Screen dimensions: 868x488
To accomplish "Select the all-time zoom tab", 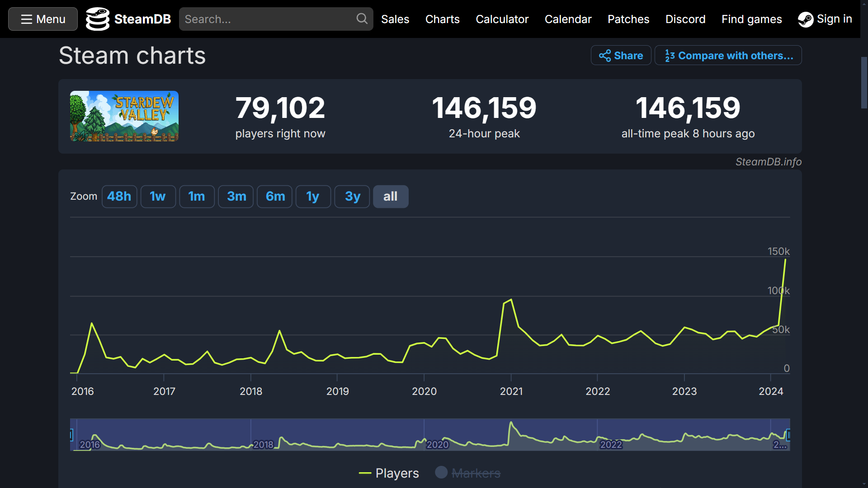I will [x=391, y=196].
